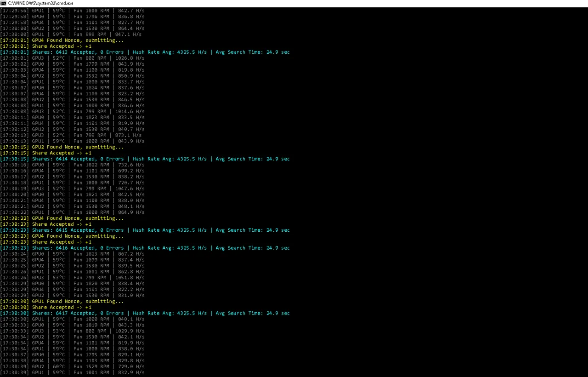Select the GPU4 line reading 829.8 H/s
588x377 pixels.
[72, 361]
